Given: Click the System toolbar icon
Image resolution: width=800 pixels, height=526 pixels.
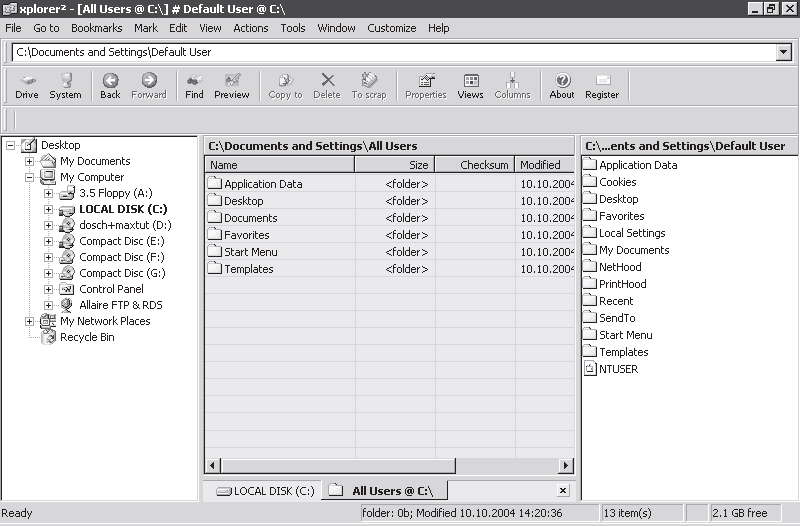Looking at the screenshot, I should point(65,86).
